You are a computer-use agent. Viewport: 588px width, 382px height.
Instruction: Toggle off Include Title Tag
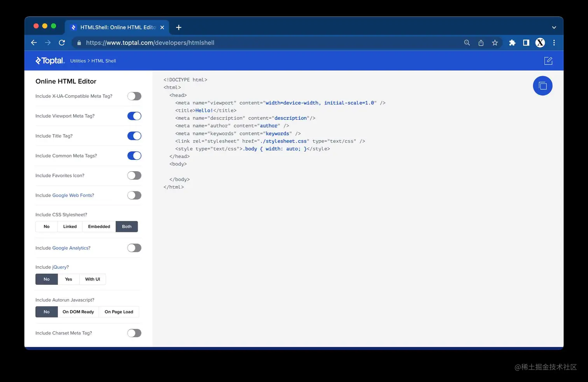[x=134, y=136]
